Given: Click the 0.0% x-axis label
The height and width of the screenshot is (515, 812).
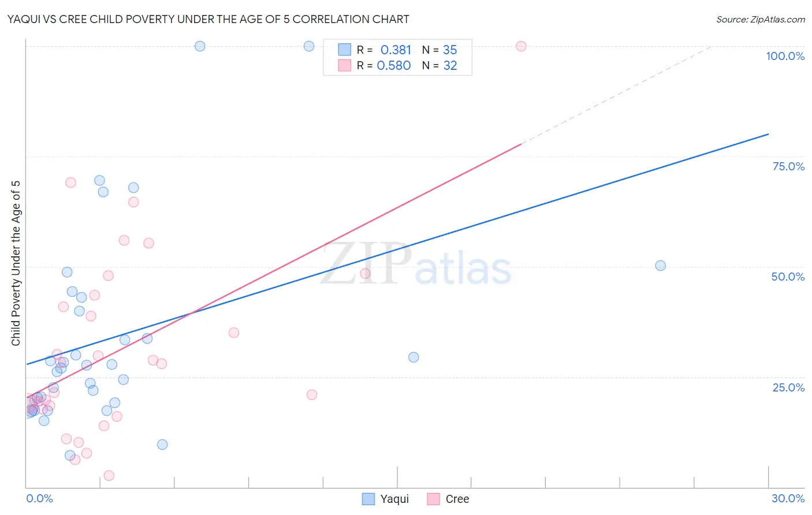Looking at the screenshot, I should 40,498.
